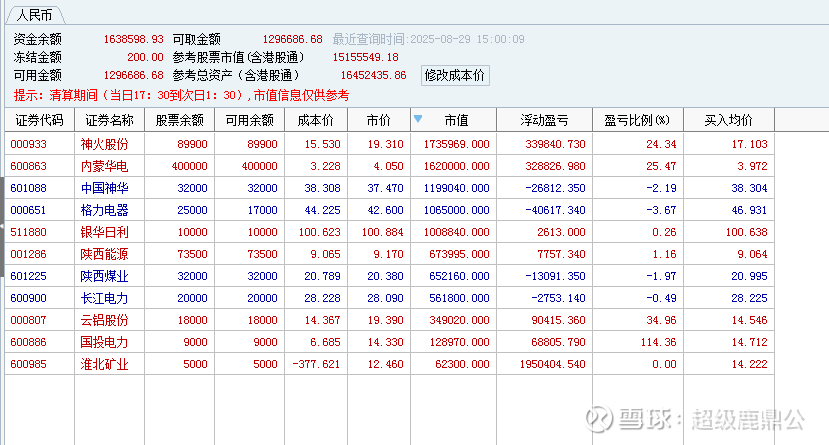This screenshot has height=445, width=829.
Task: Sort by 成本价 column header
Action: [316, 120]
